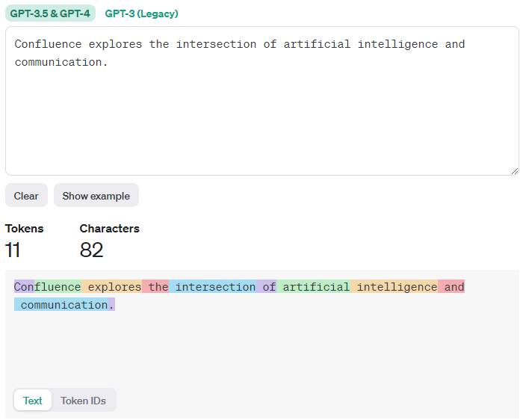The height and width of the screenshot is (420, 523).
Task: Click the highlighted 'explores' token
Action: (112, 286)
